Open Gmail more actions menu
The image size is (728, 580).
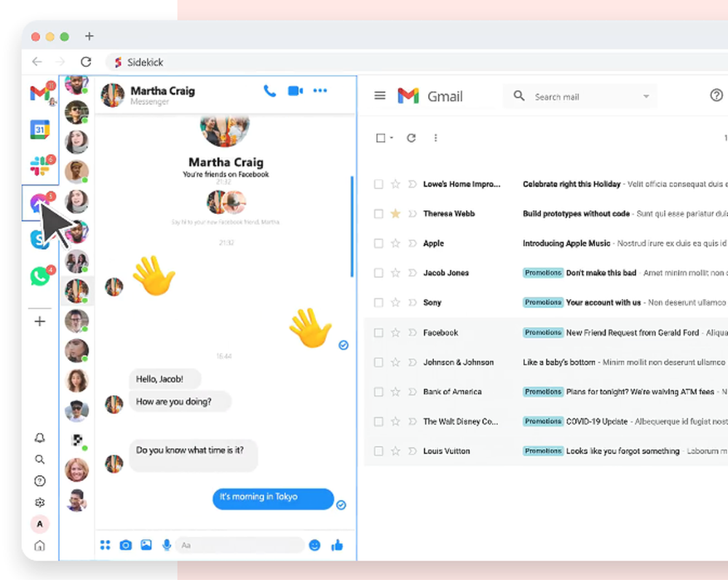tap(435, 138)
